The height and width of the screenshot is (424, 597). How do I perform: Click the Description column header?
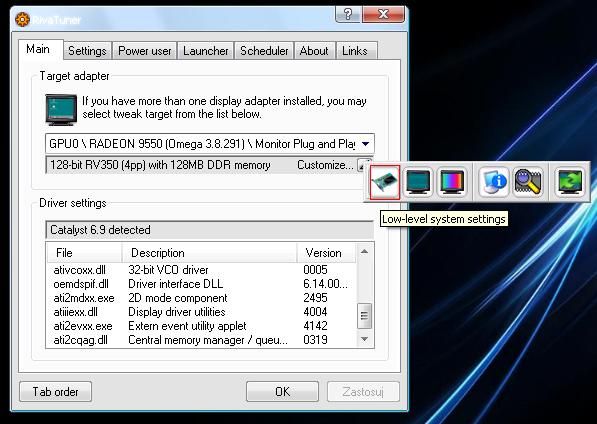pos(209,253)
